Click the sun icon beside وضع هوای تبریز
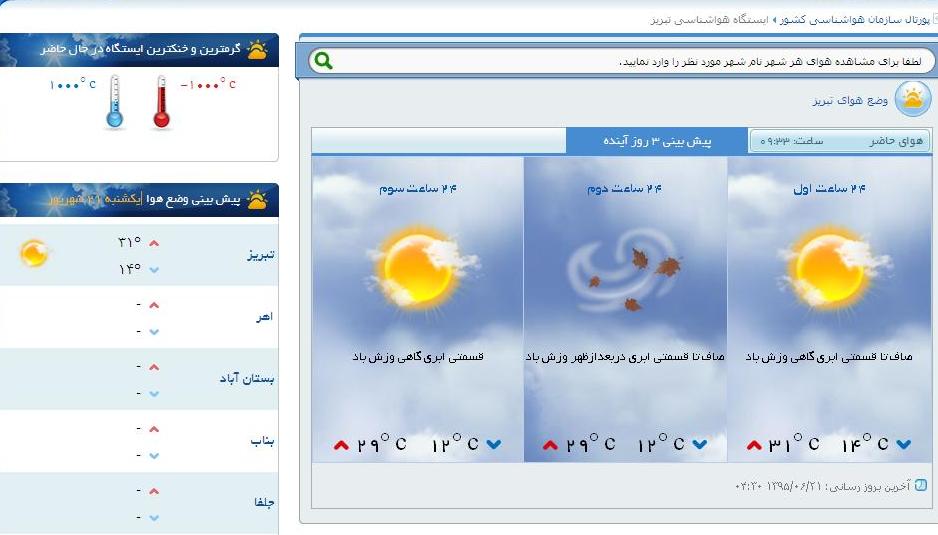 pos(913,98)
